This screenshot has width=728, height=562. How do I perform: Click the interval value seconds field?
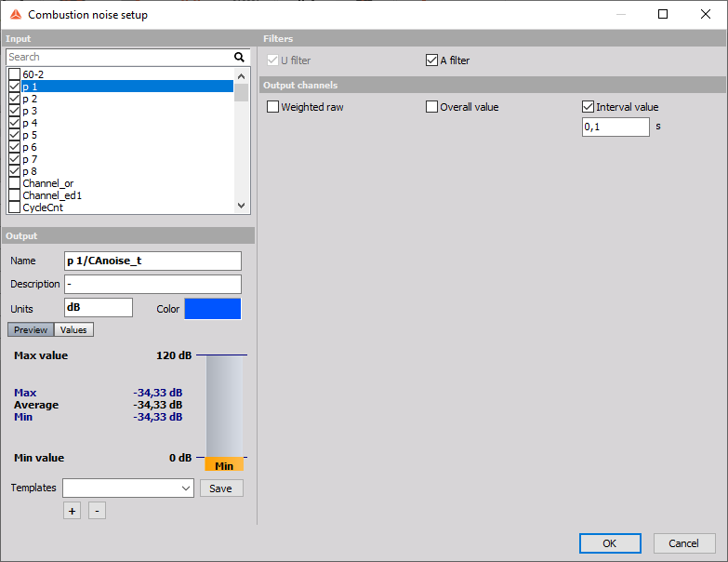tap(615, 127)
